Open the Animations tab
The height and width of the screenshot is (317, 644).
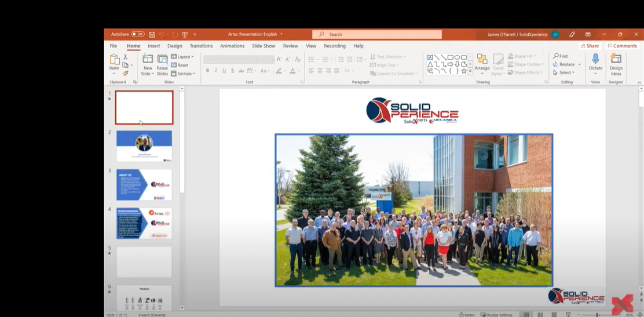click(x=232, y=46)
